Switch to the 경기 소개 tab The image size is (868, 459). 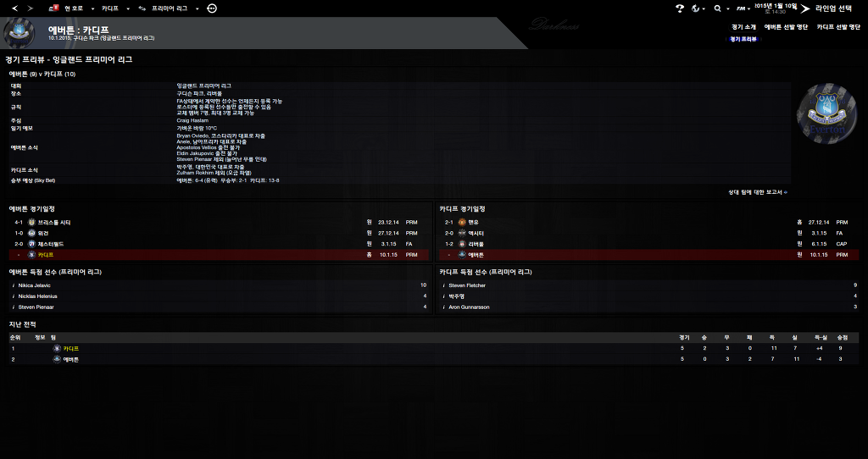coord(743,27)
